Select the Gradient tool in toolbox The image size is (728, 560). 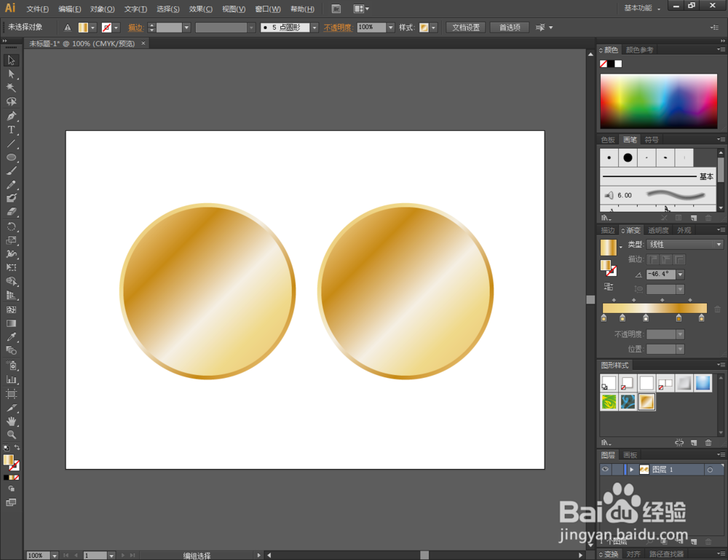11,323
